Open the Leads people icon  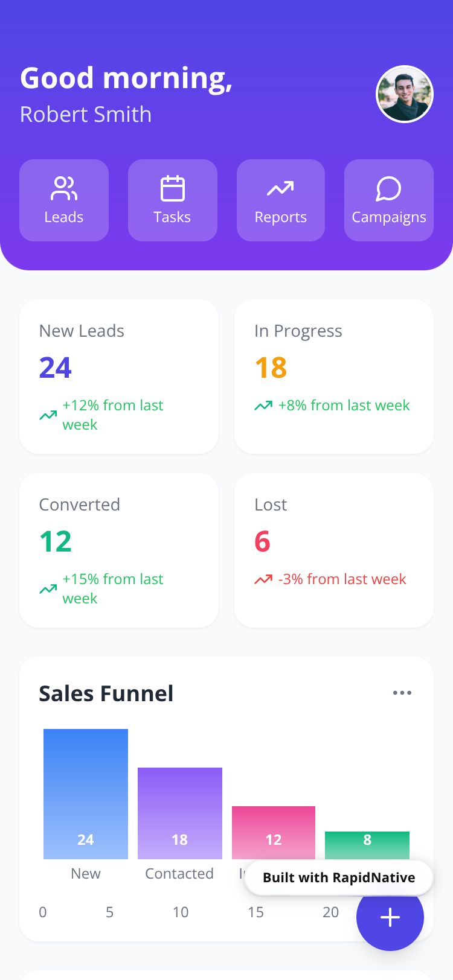[64, 189]
